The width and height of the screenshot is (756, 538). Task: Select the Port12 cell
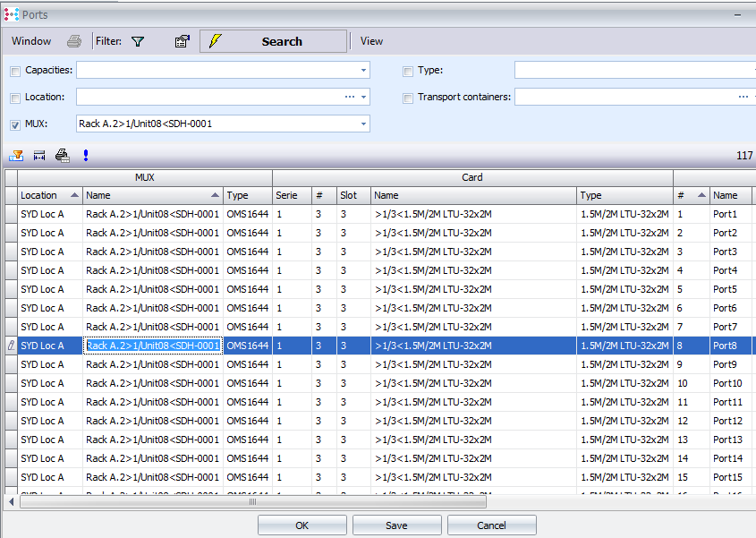732,422
